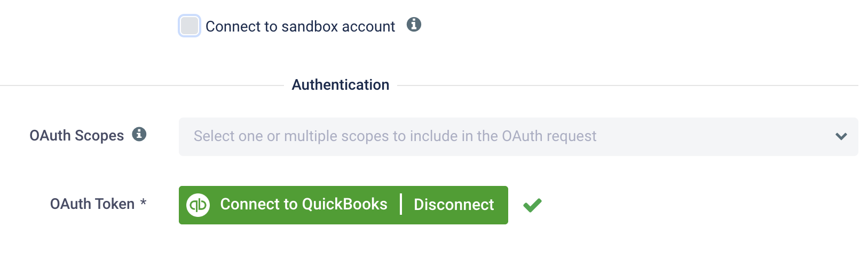Click the separator line right of Authentication
The width and height of the screenshot is (868, 265).
[628, 85]
